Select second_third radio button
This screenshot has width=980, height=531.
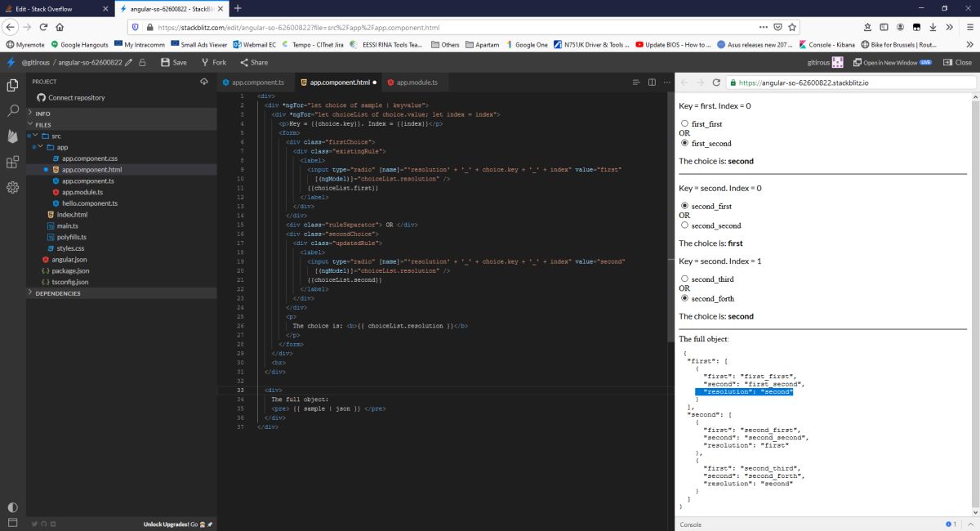(684, 279)
